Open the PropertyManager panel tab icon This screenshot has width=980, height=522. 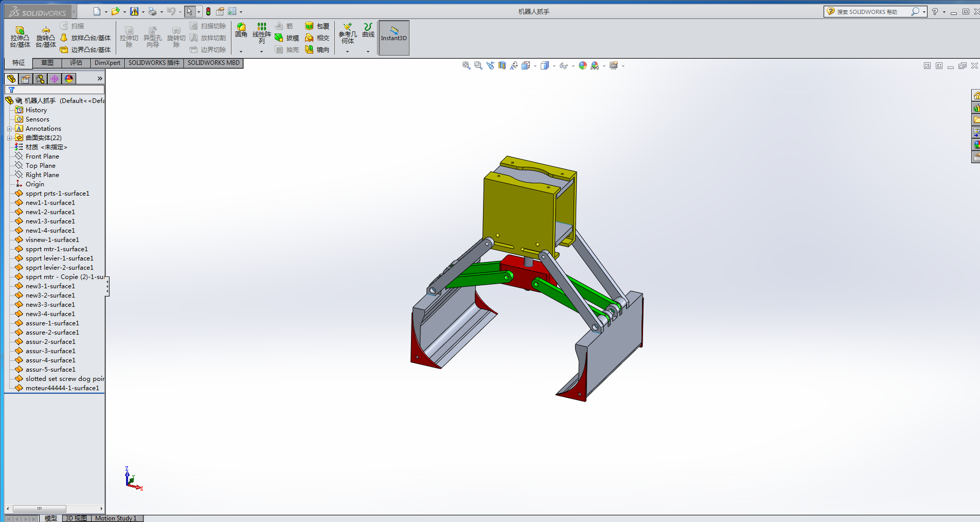26,78
